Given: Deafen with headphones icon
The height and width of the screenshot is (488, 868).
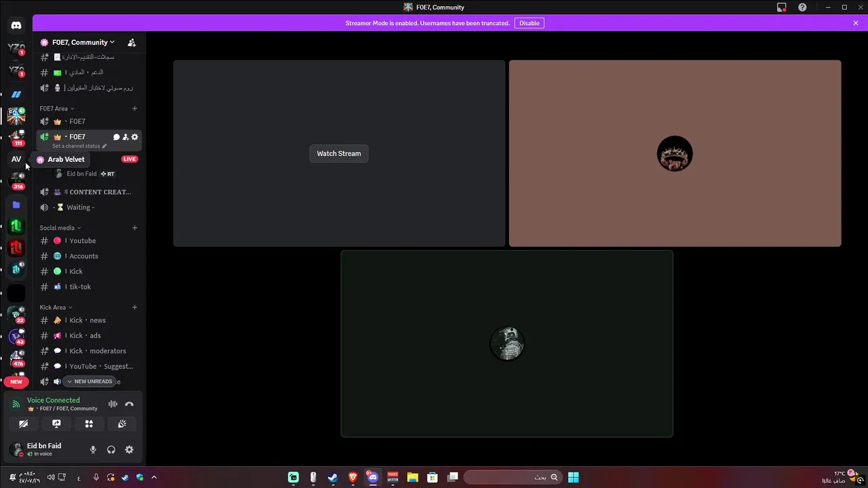Looking at the screenshot, I should point(111,449).
